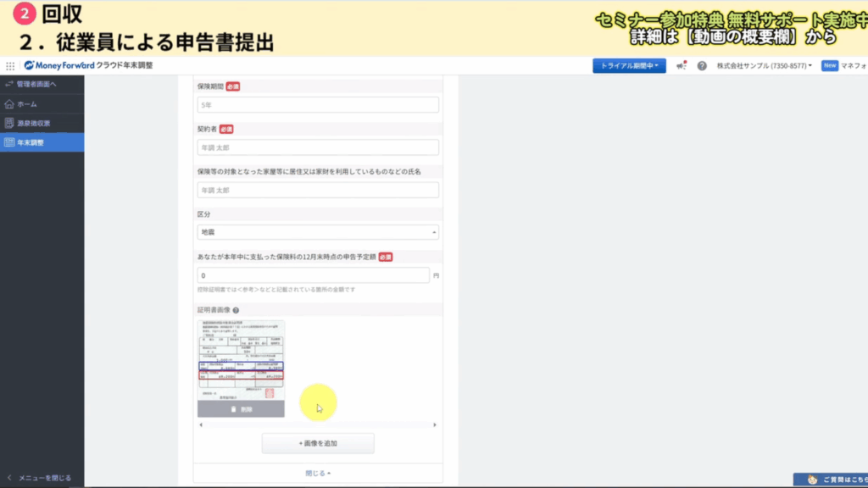Open the トライアル期間中 dropdown
868x488 pixels.
point(629,65)
